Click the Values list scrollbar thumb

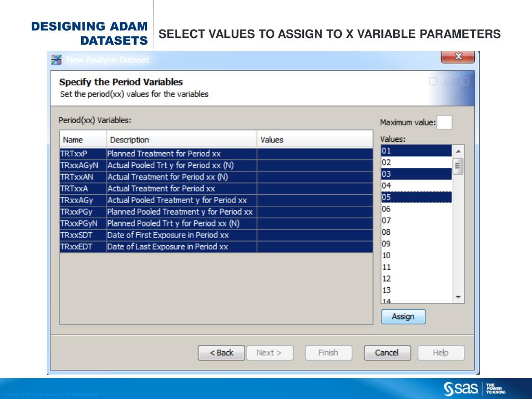(457, 166)
